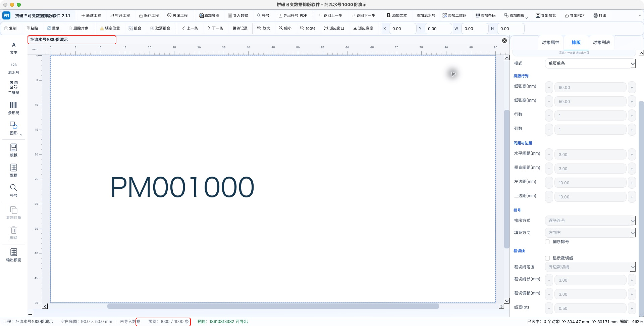This screenshot has height=326, width=644.
Task: Select the 流水号 serial number tool
Action: coord(14,68)
